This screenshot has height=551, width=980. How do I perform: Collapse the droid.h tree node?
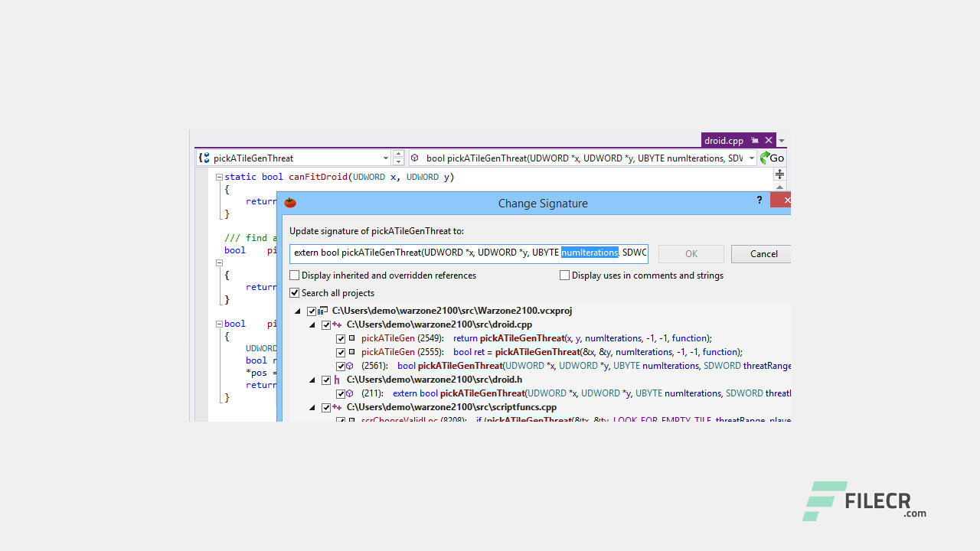pyautogui.click(x=312, y=380)
